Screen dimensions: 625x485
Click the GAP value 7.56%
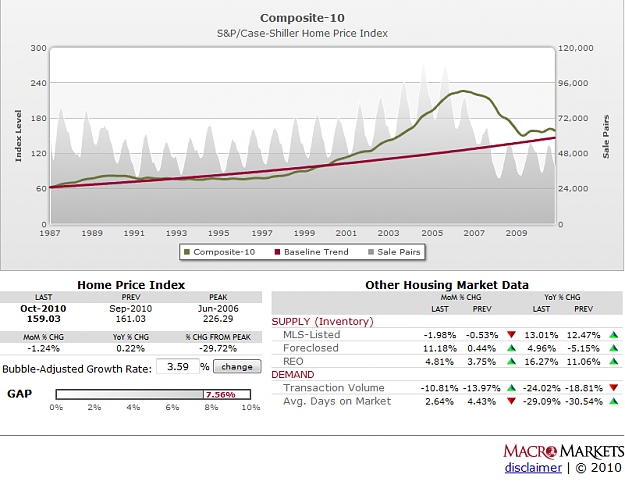click(x=220, y=395)
